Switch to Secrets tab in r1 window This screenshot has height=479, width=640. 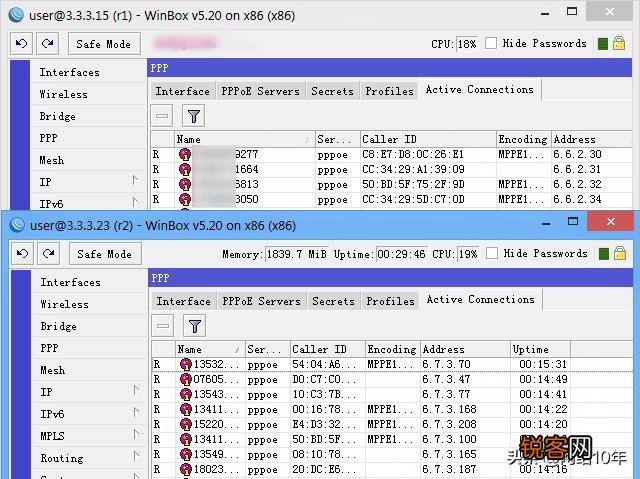(x=332, y=91)
